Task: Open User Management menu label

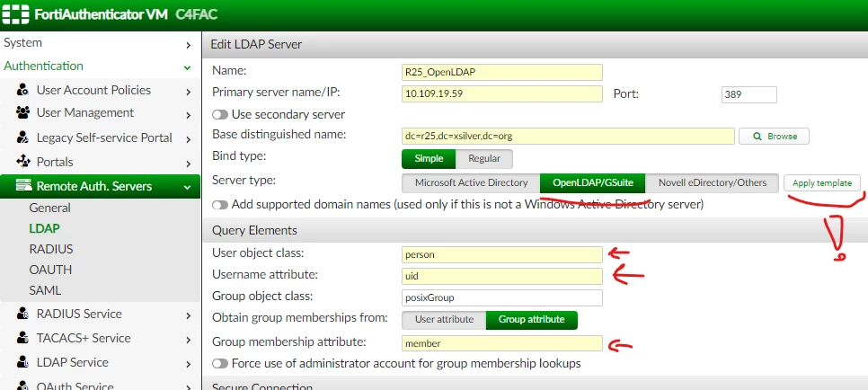Action: [85, 112]
